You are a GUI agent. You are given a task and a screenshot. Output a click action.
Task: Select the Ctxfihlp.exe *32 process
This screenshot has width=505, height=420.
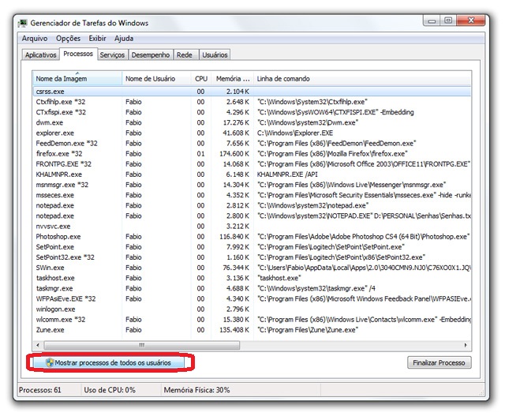coord(252,102)
